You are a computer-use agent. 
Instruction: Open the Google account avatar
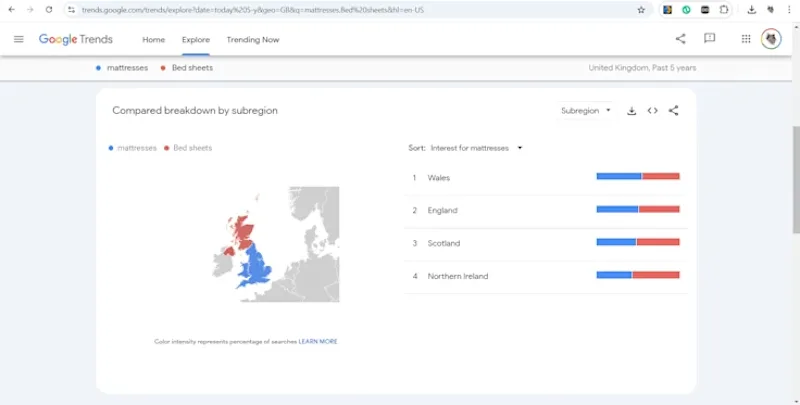click(771, 39)
